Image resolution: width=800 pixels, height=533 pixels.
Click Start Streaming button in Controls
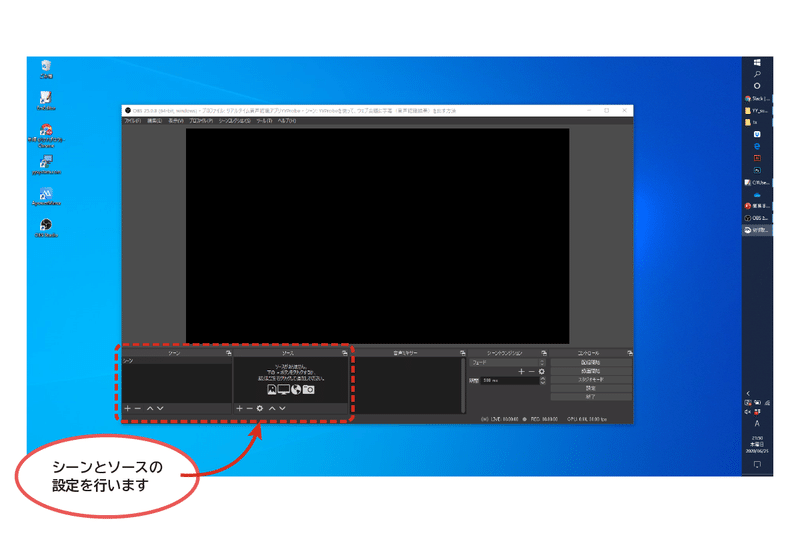(591, 362)
